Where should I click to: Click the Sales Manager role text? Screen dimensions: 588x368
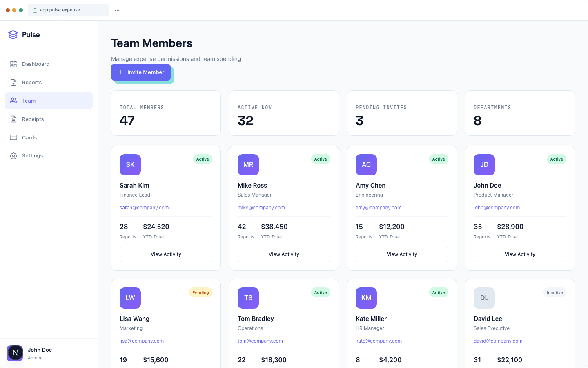254,195
